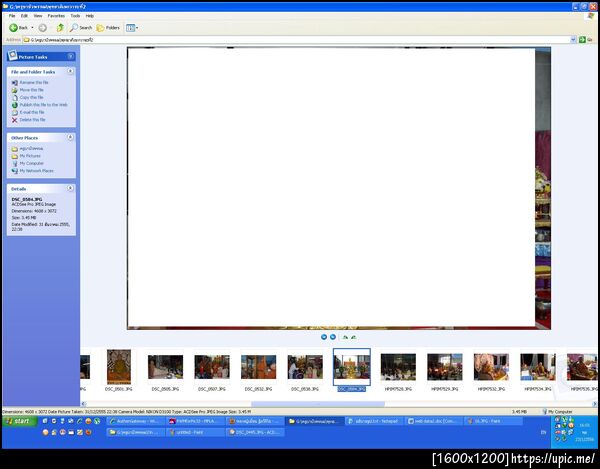
Task: Select the DSC_0532.JPG thumbnail
Action: click(258, 367)
